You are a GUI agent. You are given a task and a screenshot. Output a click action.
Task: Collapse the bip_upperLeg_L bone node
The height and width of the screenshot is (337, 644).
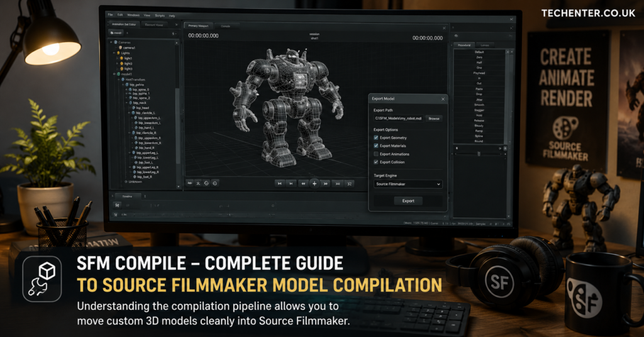[130, 153]
